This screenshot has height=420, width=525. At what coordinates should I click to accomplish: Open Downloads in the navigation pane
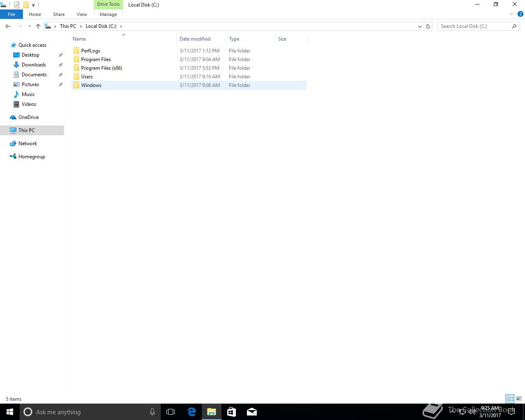point(34,65)
